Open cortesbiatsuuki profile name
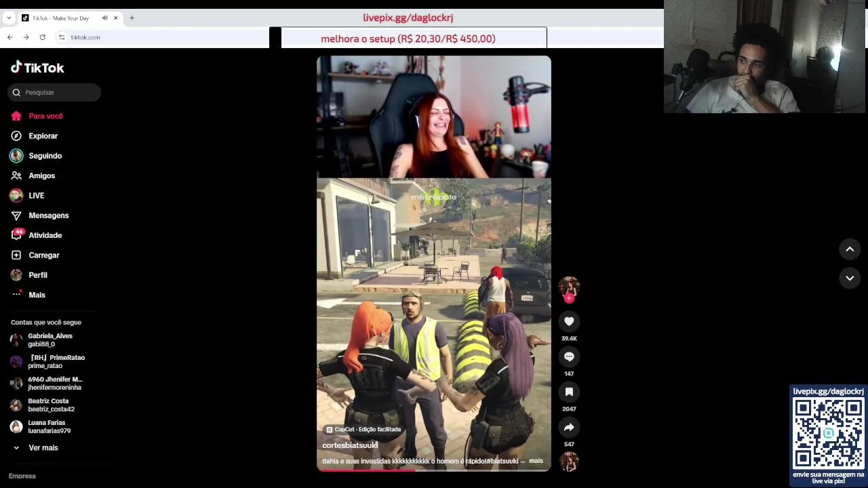 [x=350, y=445]
